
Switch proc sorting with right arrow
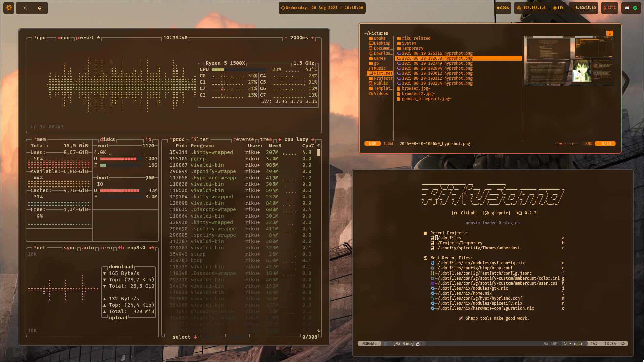coord(313,140)
